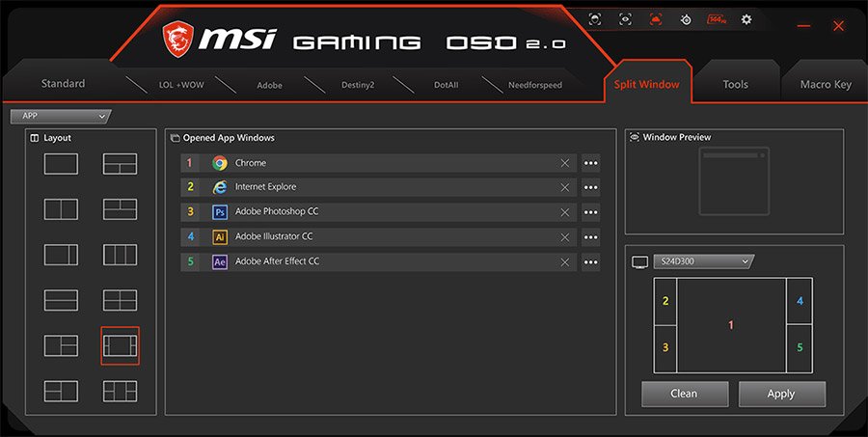Viewport: 868px width, 437px height.
Task: Remove Adobe After Effect CC from the list
Action: tap(564, 262)
